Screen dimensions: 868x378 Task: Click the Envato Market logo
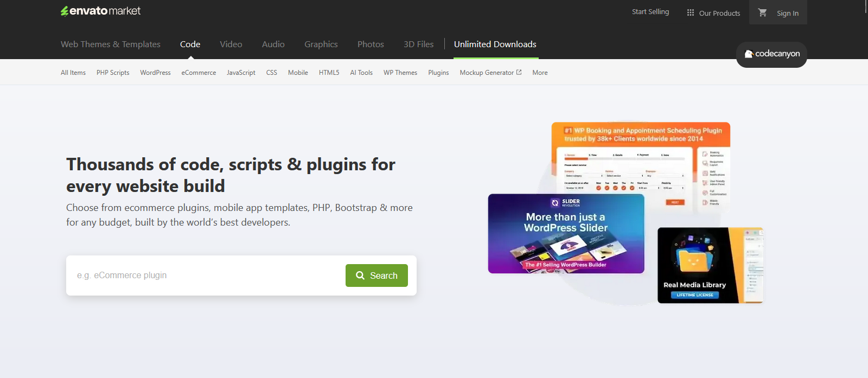[100, 11]
